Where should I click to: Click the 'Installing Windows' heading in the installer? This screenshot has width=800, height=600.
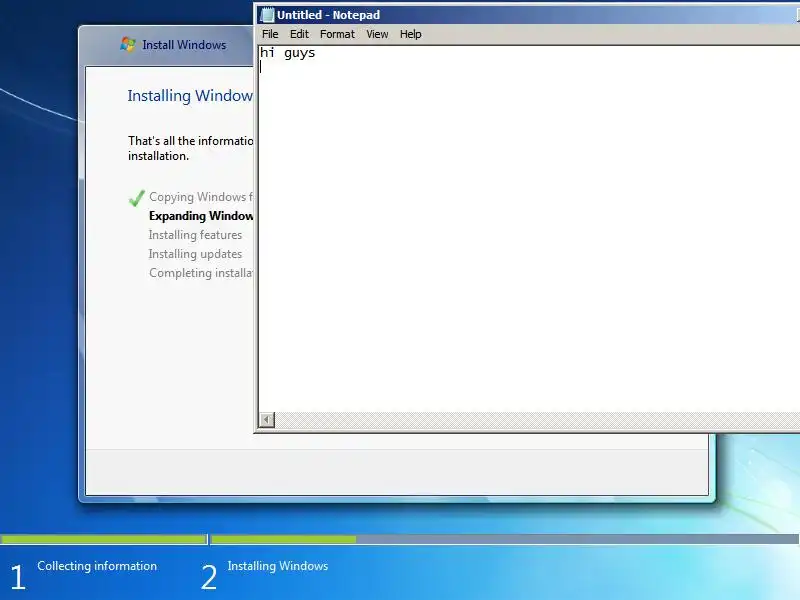pos(190,96)
